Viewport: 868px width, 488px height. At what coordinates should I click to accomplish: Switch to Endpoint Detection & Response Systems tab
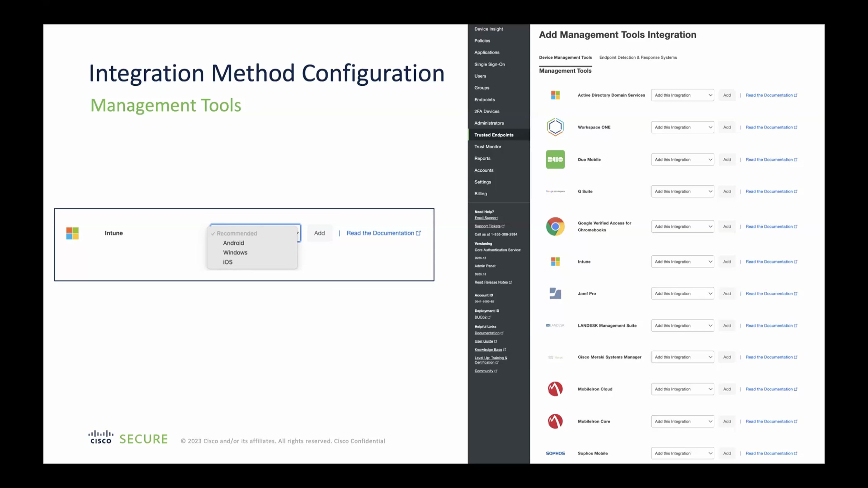point(637,57)
